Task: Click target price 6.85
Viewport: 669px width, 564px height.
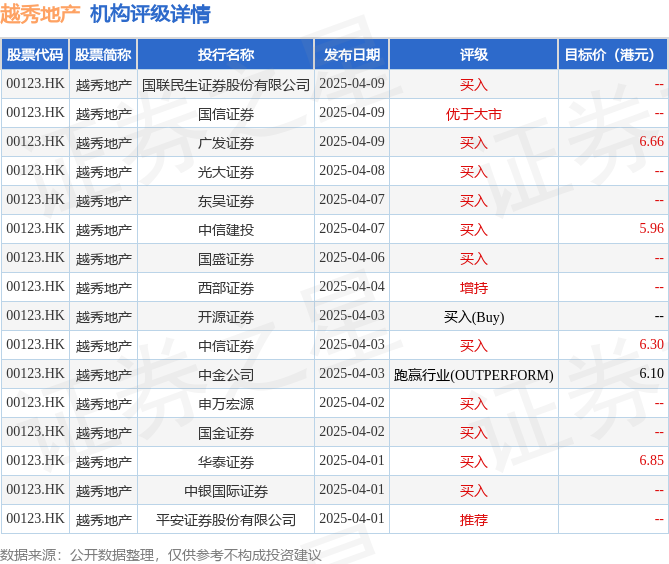Action: tap(651, 460)
